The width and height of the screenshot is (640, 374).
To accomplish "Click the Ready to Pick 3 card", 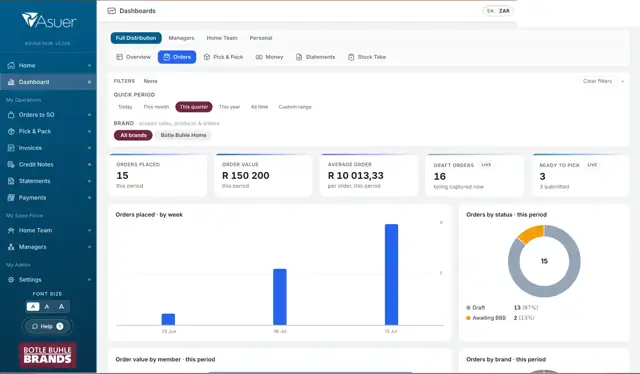I will [x=580, y=175].
